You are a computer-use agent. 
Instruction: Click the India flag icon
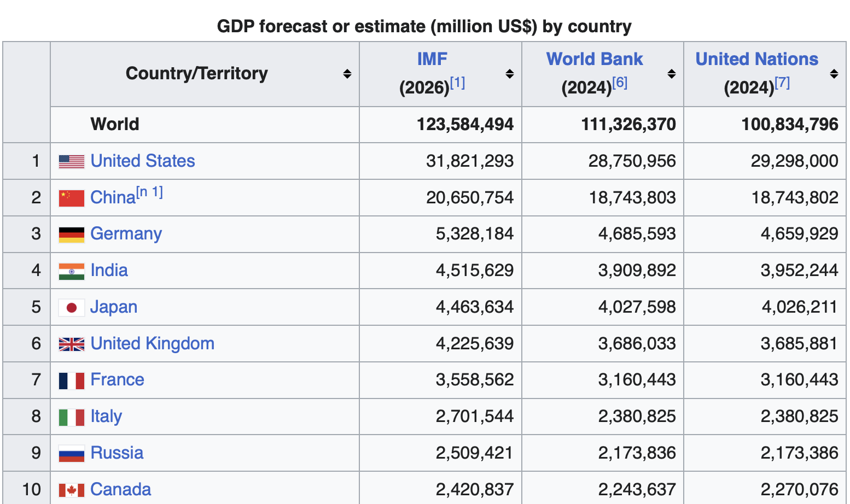point(72,271)
